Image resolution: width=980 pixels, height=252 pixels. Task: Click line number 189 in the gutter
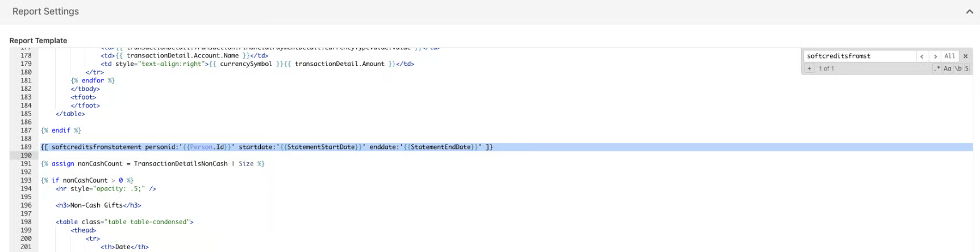click(26, 147)
